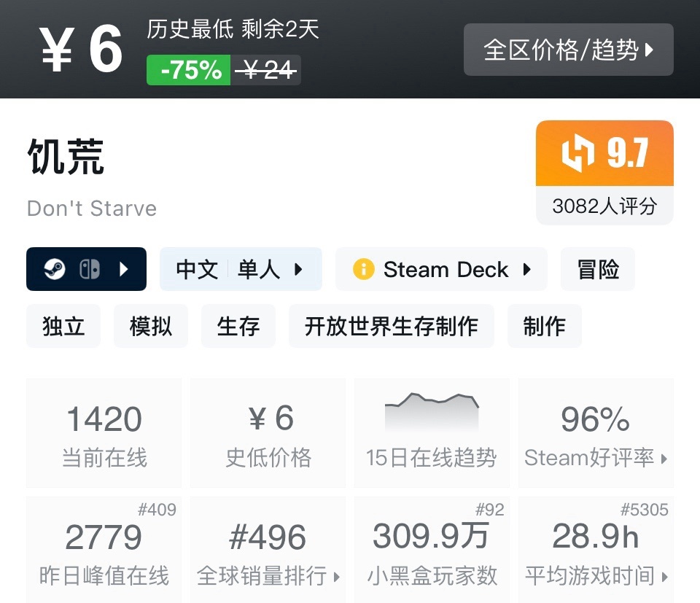
Task: Tap the large ¥ 6 current price
Action: point(81,49)
